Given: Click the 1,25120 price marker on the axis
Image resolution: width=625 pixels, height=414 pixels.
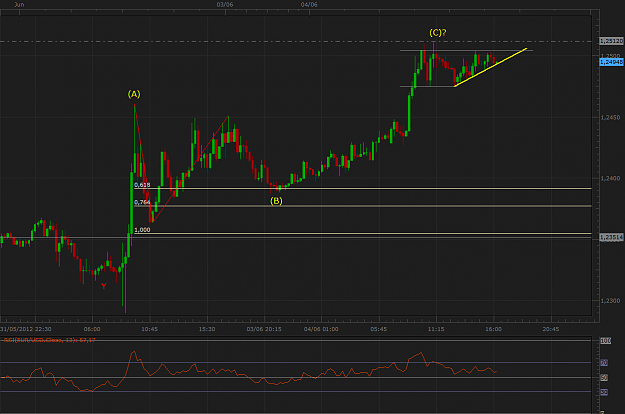Looking at the screenshot, I should pos(611,41).
